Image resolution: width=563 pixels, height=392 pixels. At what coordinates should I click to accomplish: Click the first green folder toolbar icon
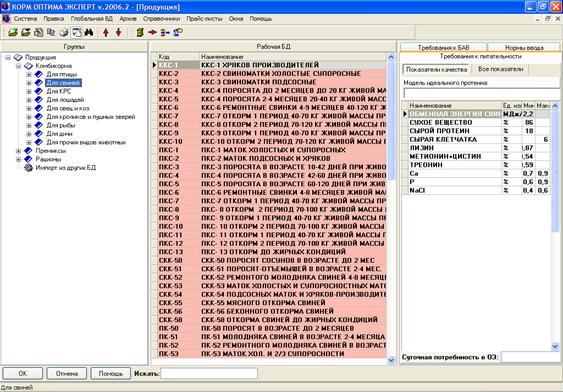(x=13, y=33)
